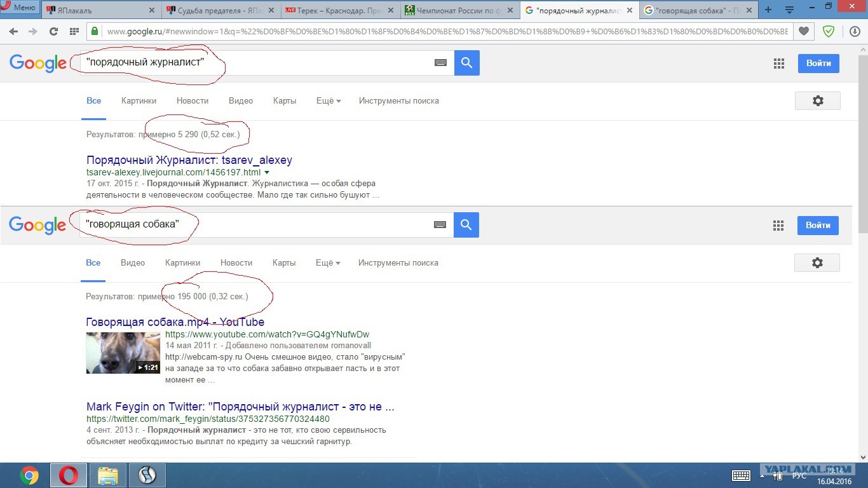Select Видео tab in the dog search results

pos(133,262)
